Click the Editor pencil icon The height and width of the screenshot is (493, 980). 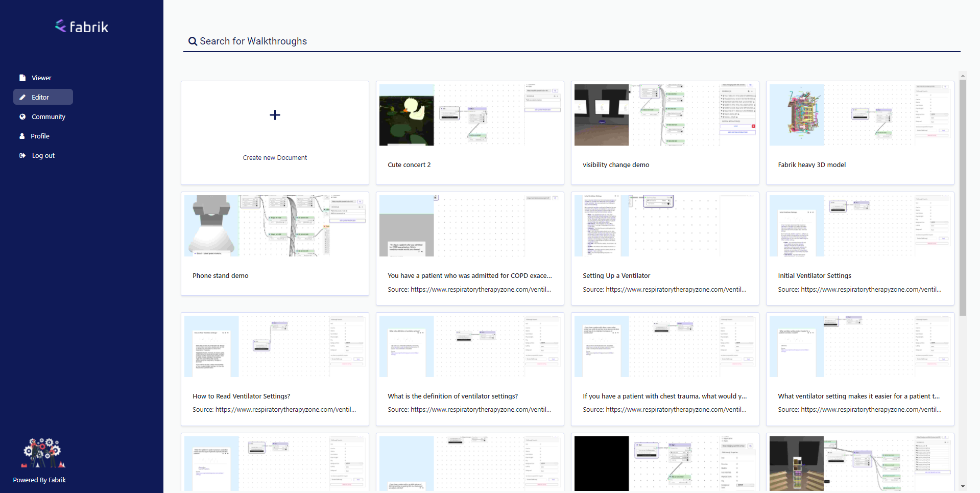coord(22,98)
